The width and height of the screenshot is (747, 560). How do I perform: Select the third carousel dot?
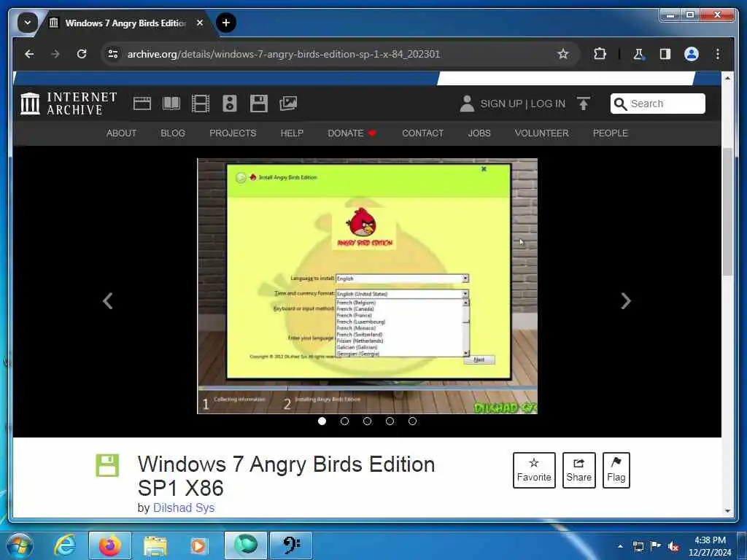click(x=367, y=421)
